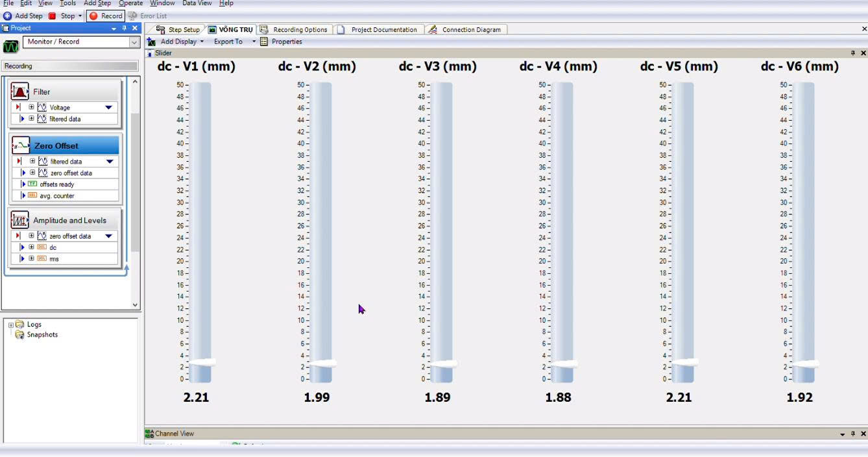The height and width of the screenshot is (457, 868).
Task: Click the dc - V1 slider handle
Action: point(200,363)
